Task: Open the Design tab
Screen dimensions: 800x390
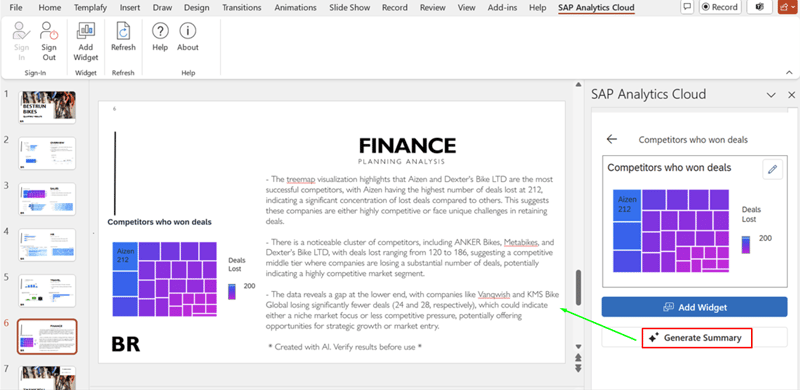Action: [196, 8]
